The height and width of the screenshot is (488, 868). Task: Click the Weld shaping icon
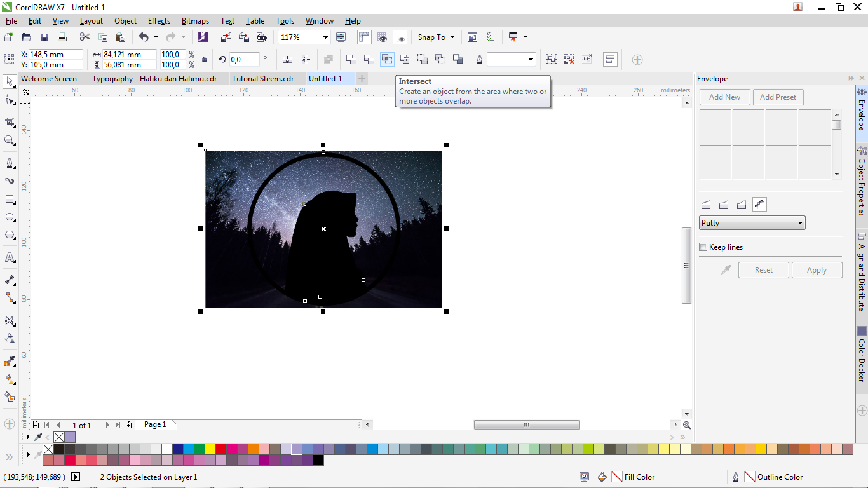coord(351,59)
